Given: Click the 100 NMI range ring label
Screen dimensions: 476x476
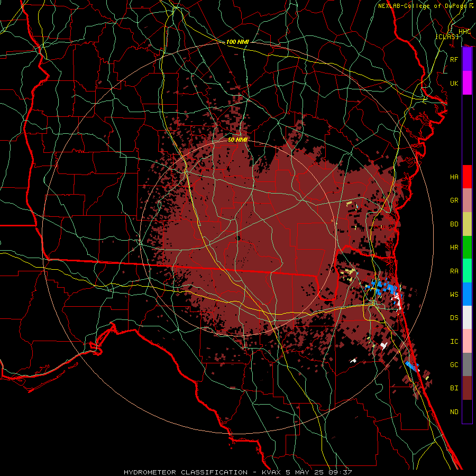Looking at the screenshot, I should tap(237, 42).
